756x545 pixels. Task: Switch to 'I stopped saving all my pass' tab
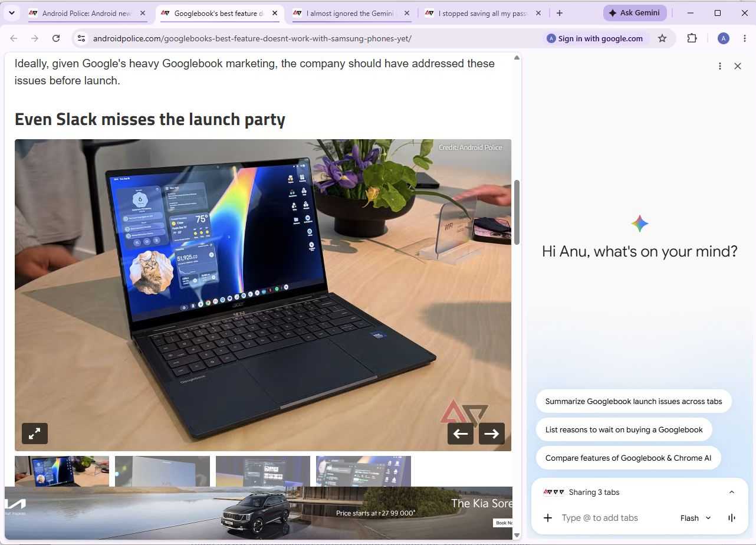tap(482, 13)
